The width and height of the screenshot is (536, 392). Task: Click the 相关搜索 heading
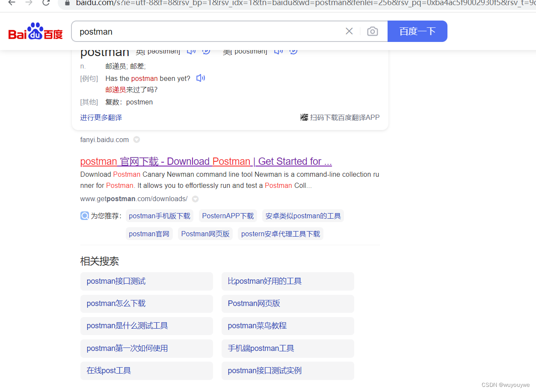click(x=100, y=261)
